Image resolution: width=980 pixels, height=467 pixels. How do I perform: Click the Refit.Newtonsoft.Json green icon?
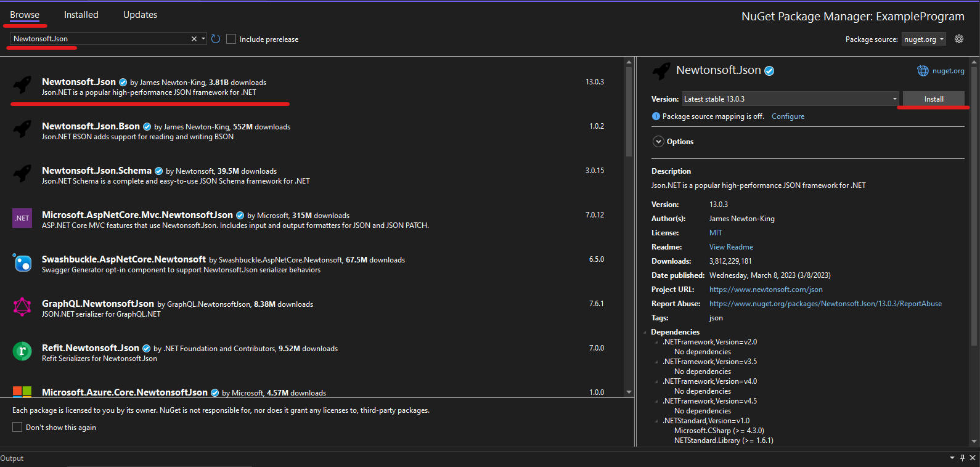tap(22, 351)
